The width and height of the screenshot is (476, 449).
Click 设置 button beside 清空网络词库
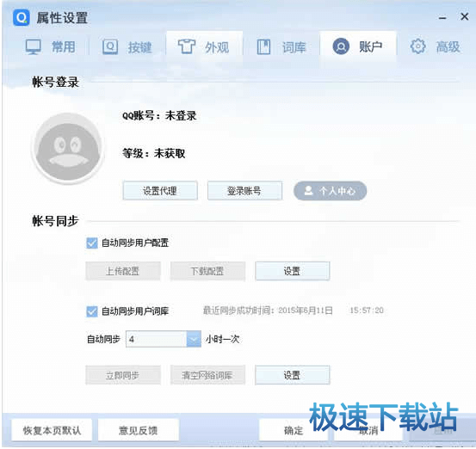[x=293, y=375]
